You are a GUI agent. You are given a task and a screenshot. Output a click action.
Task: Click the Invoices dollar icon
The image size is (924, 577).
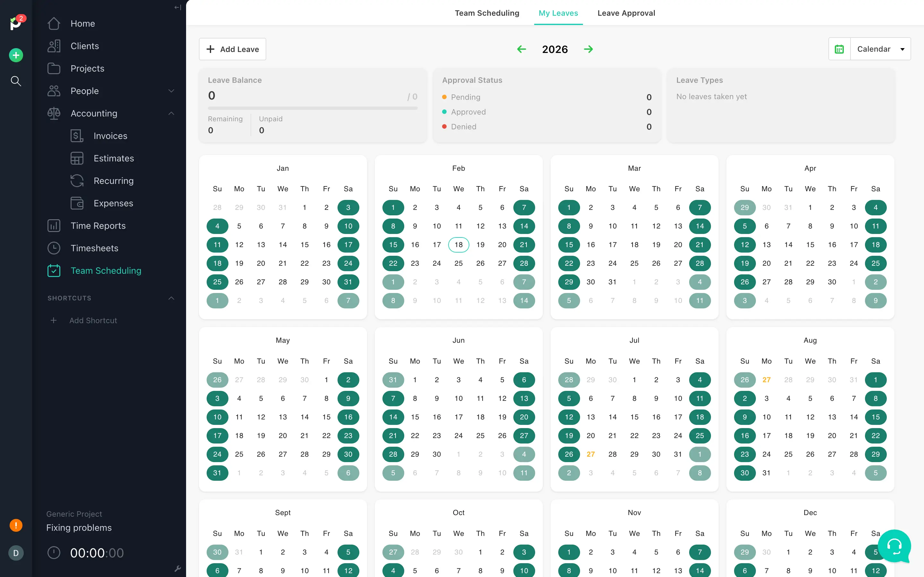point(77,136)
